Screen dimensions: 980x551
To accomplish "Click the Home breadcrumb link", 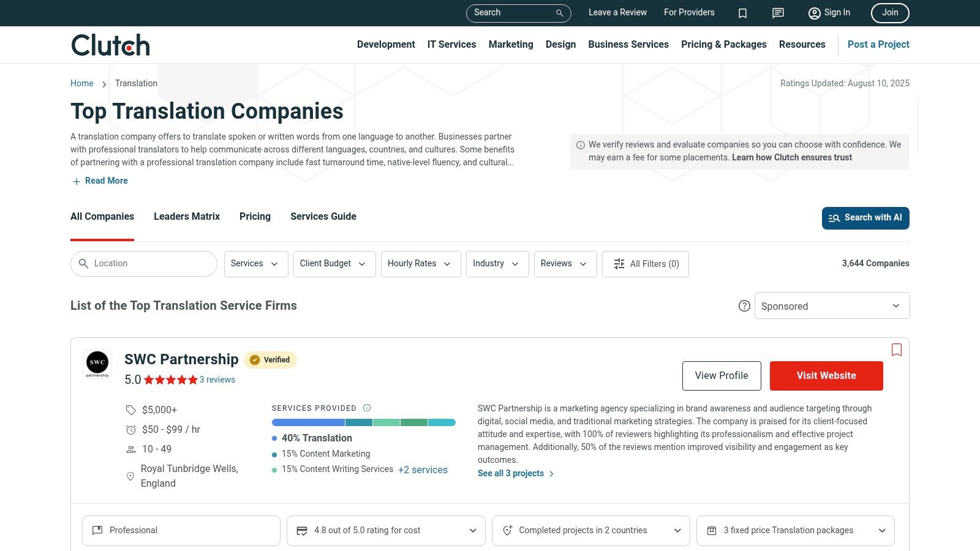I will coord(82,84).
